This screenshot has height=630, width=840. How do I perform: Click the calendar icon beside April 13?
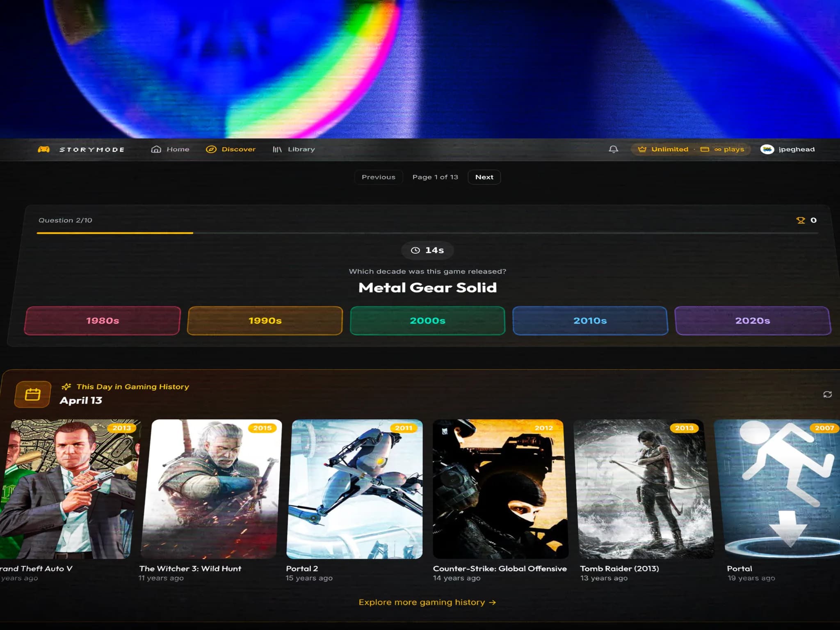(33, 394)
